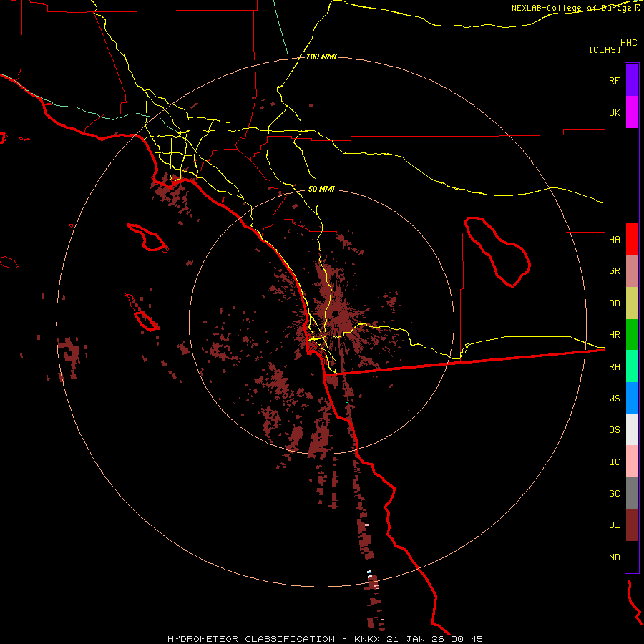This screenshot has height=644, width=644.
Task: Click the ND black legend swatch
Action: coord(632,557)
